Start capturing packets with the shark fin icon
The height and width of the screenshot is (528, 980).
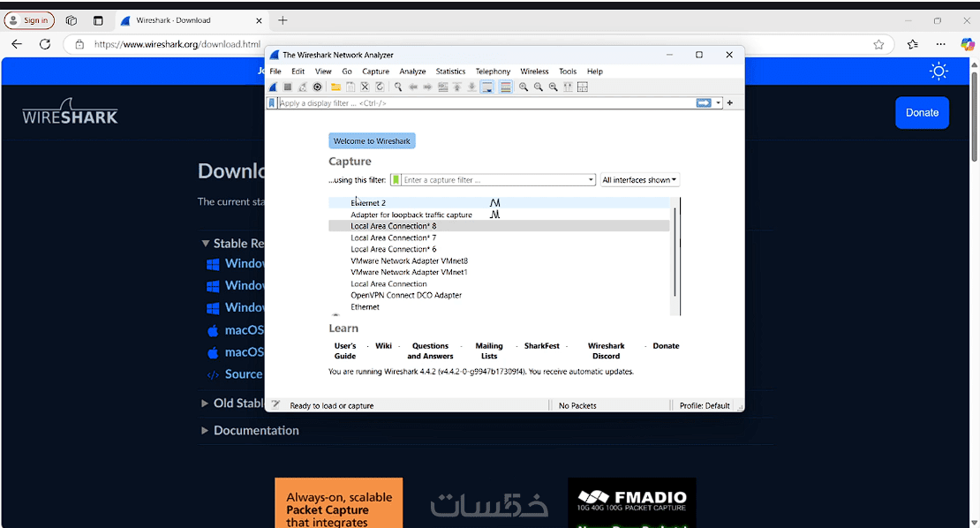click(x=274, y=87)
